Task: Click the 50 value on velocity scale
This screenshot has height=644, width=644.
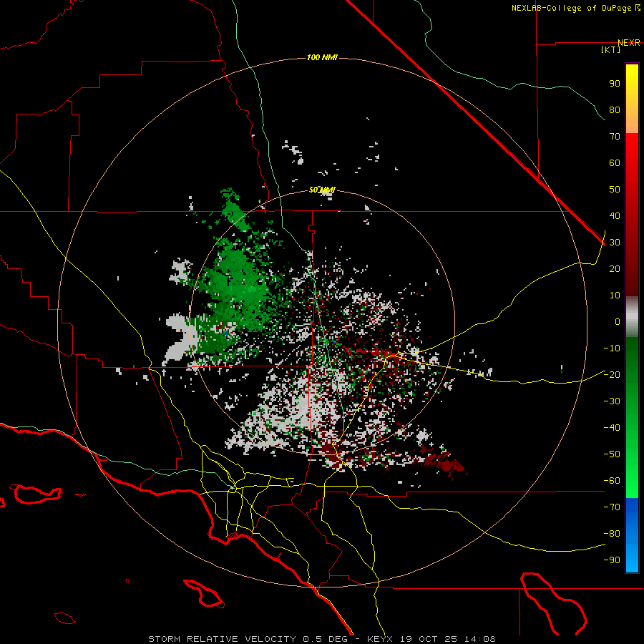Action: click(615, 190)
